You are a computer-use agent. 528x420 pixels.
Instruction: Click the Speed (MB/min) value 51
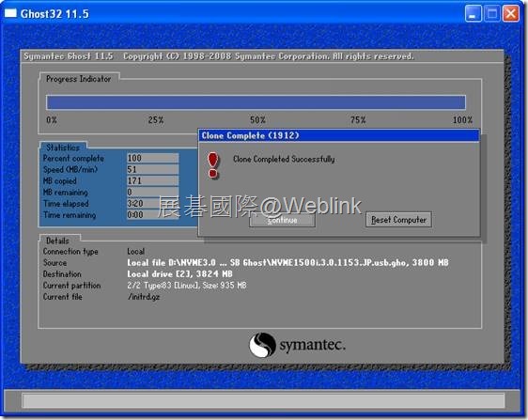[152, 169]
